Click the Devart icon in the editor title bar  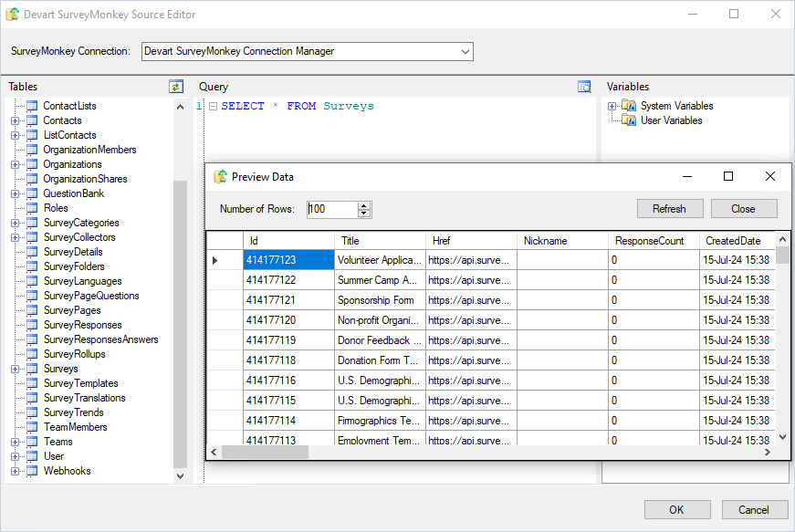pos(12,14)
